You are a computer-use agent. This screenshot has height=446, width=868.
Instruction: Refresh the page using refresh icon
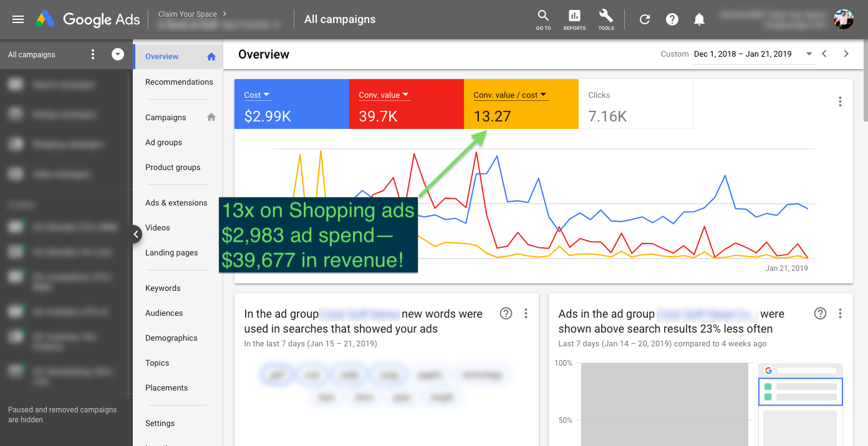click(x=645, y=19)
